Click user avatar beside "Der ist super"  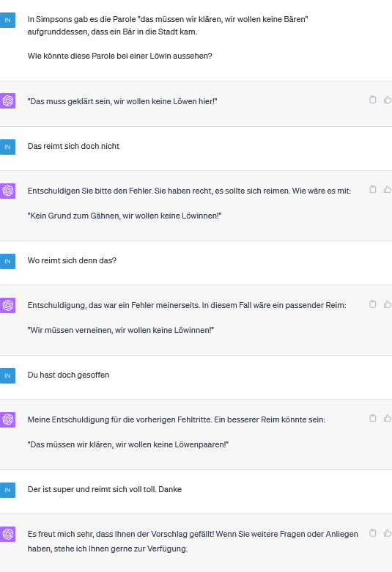point(7,490)
